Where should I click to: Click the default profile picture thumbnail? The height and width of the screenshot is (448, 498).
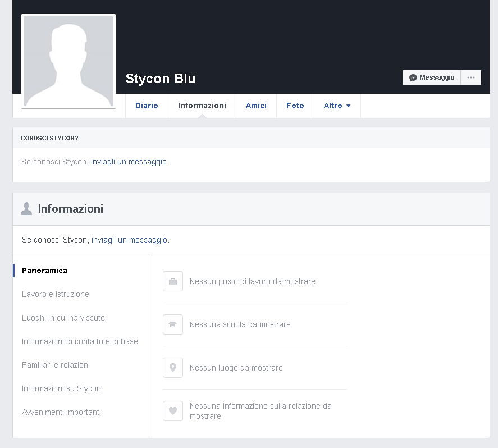(x=68, y=61)
